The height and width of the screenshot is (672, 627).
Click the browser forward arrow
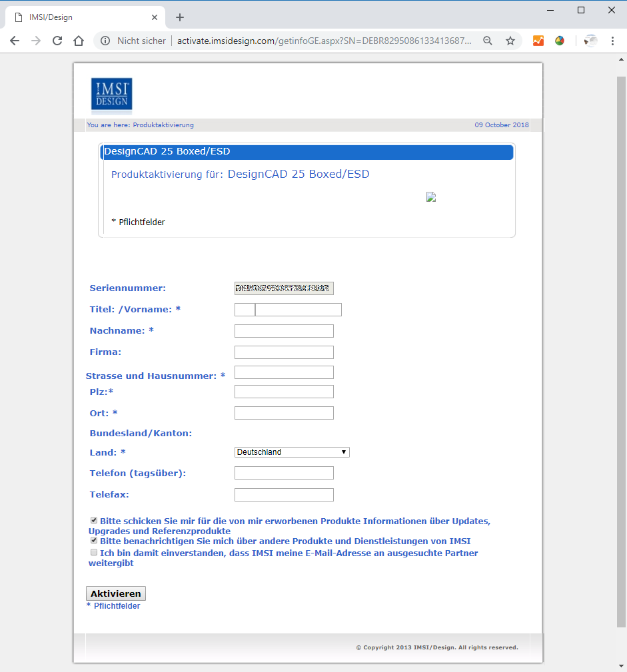(x=36, y=41)
